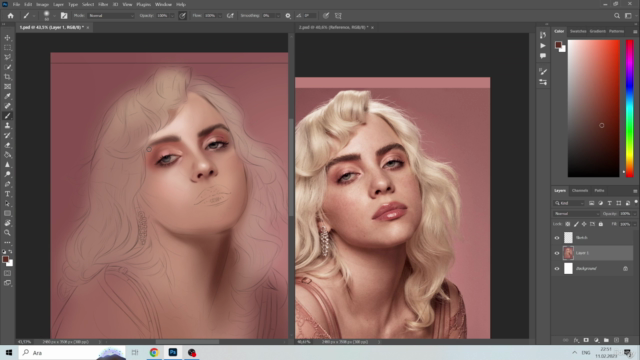Hide Layer 1 visibility eye
Image resolution: width=640 pixels, height=360 pixels.
pos(557,253)
